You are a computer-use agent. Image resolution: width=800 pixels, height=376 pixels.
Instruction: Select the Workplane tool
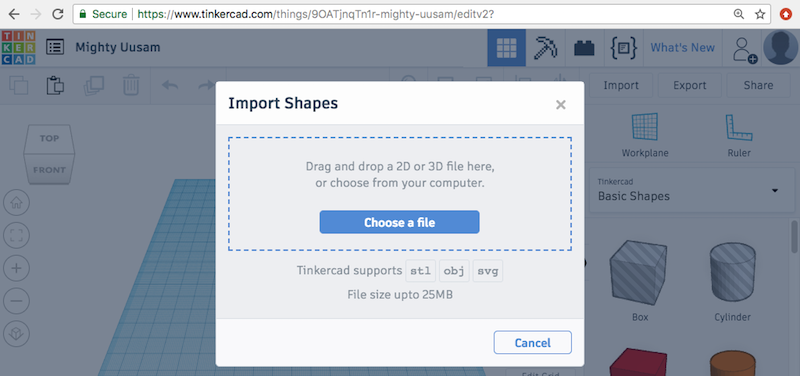tap(645, 135)
